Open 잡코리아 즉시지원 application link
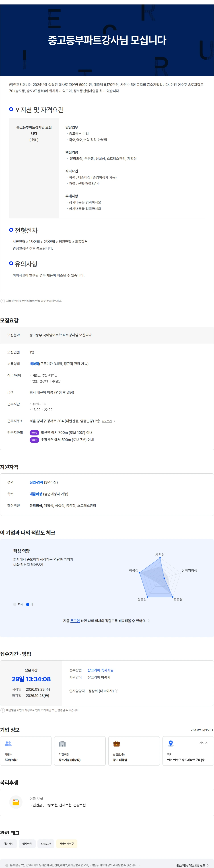Image resolution: width=214 pixels, height=868 pixels. coord(100,670)
